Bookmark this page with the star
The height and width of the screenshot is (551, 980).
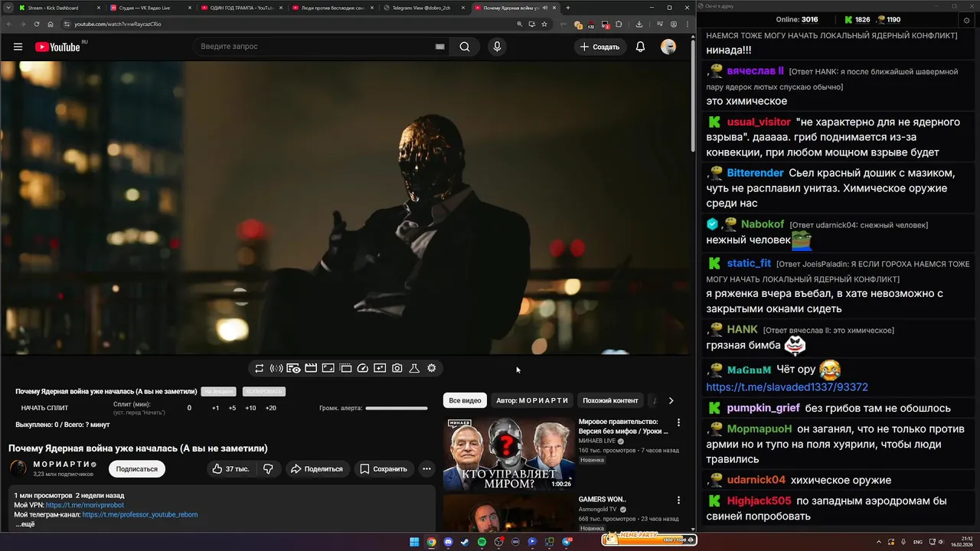(544, 24)
